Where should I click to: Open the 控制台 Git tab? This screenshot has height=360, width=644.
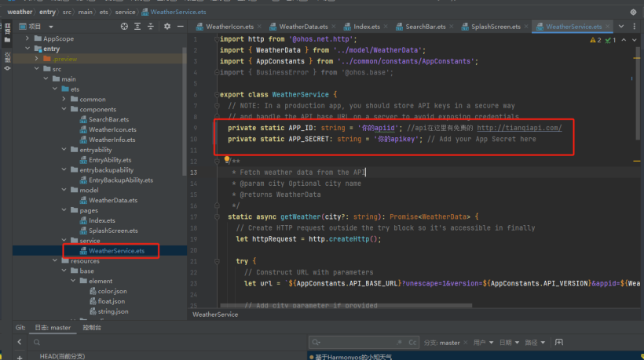coord(92,328)
